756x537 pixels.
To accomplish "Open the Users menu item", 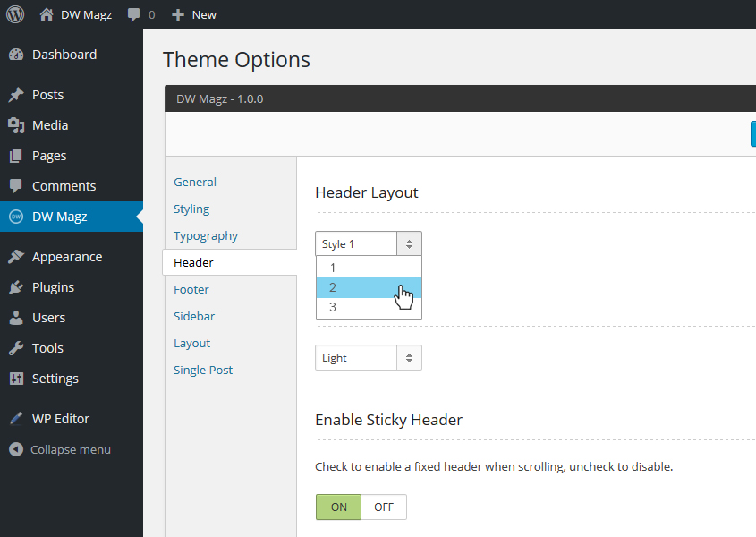I will [x=72, y=318].
